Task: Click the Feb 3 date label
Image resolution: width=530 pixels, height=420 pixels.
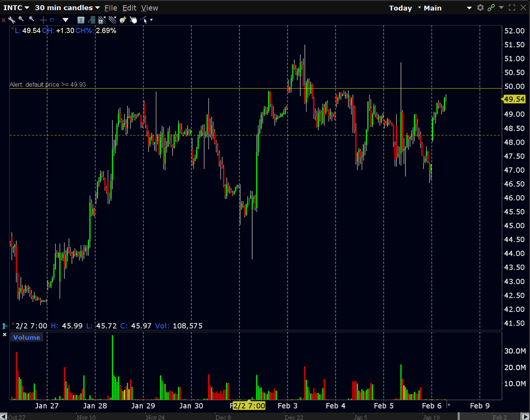Action: (287, 405)
